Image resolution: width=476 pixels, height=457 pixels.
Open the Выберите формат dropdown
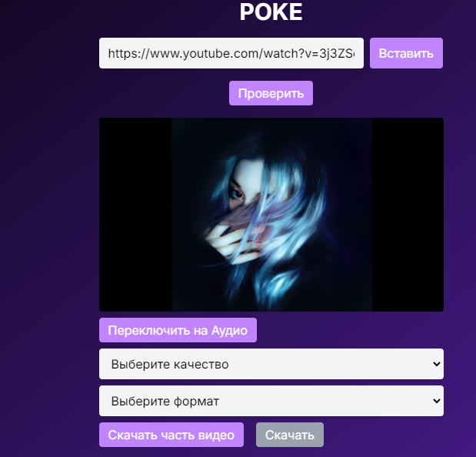click(271, 401)
